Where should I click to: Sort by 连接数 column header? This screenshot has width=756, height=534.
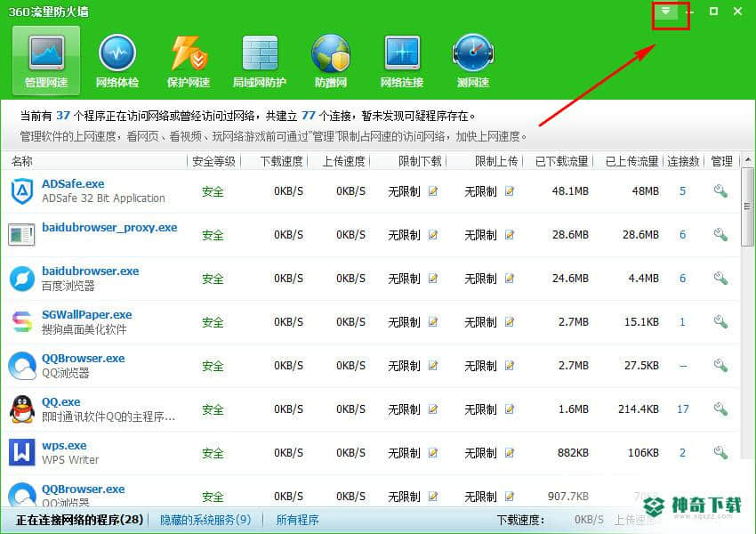[x=683, y=162]
